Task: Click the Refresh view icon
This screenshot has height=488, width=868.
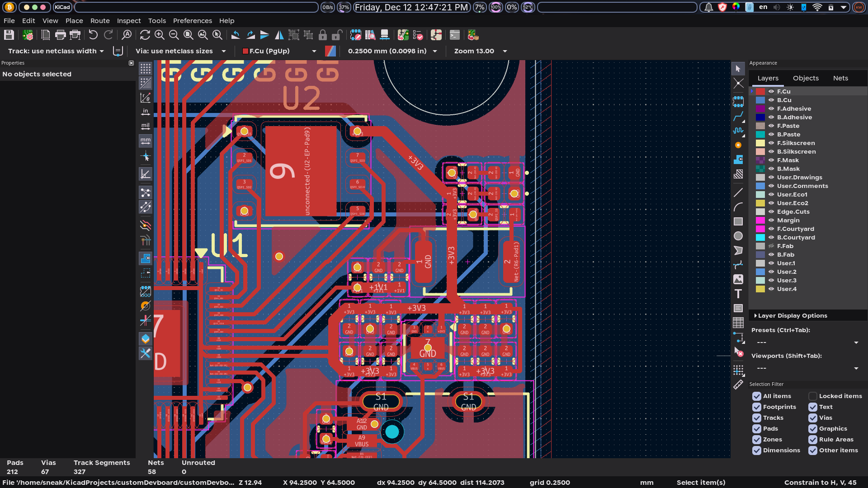Action: tap(145, 35)
